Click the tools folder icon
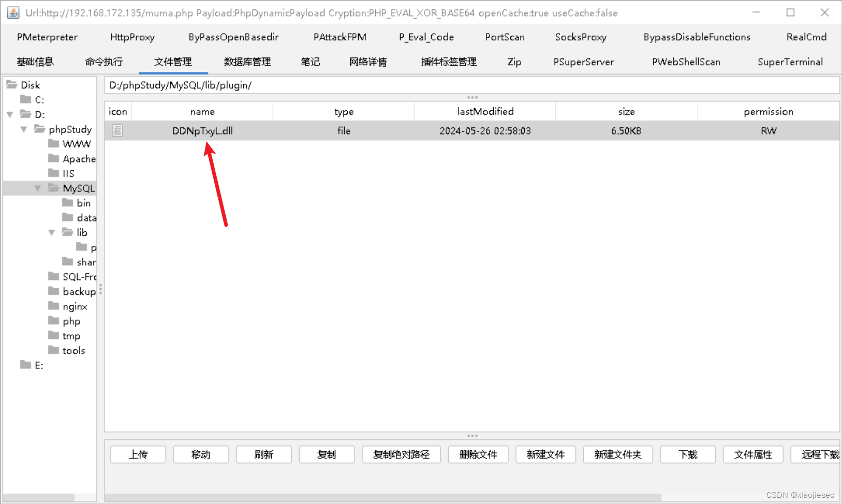The height and width of the screenshot is (504, 842). click(x=54, y=350)
